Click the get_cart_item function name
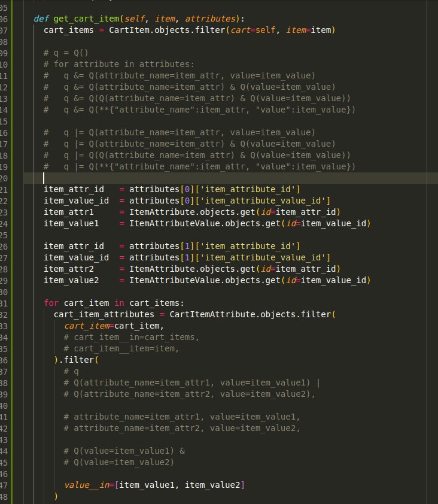This screenshot has height=504, width=438. (86, 19)
